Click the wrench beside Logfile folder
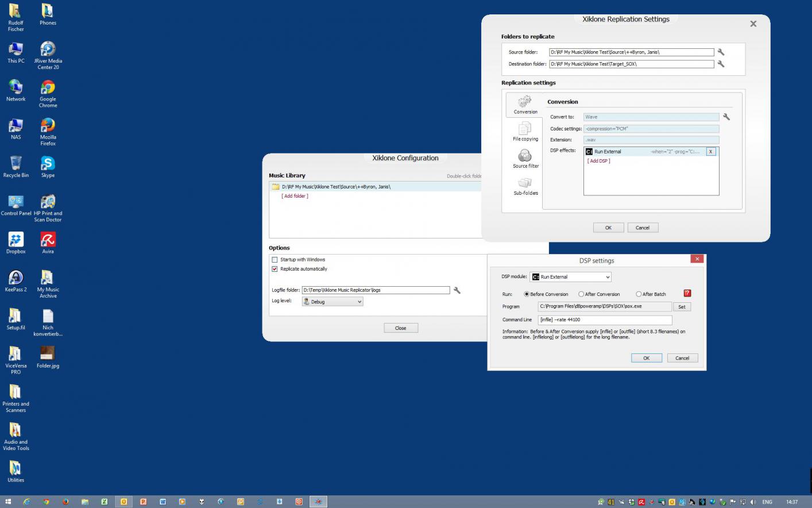 point(457,291)
